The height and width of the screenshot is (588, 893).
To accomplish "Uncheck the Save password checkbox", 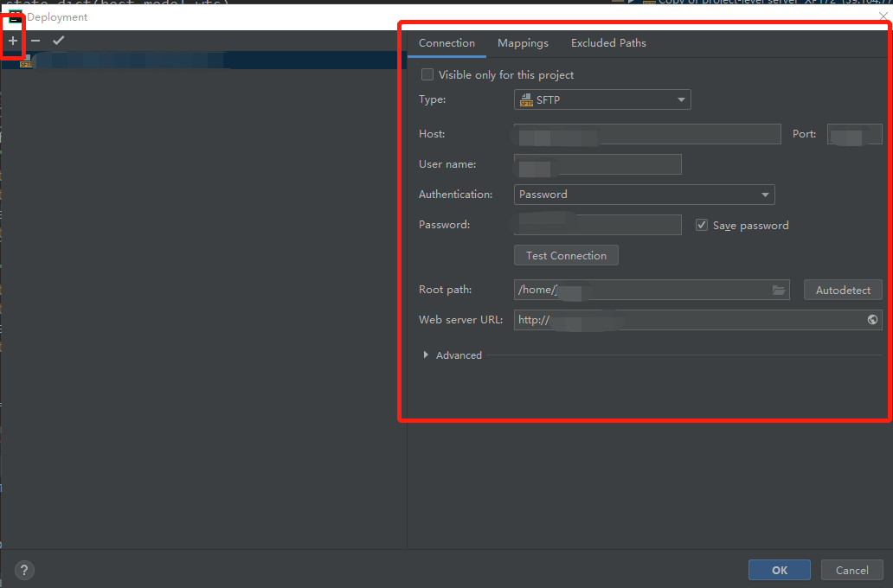I will coord(702,225).
